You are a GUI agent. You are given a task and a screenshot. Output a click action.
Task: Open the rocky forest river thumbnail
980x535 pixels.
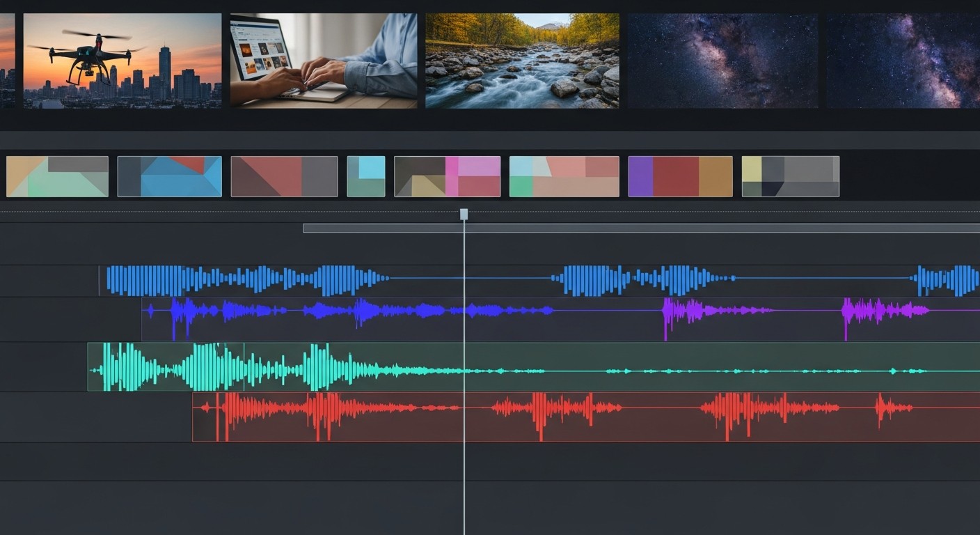[522, 61]
